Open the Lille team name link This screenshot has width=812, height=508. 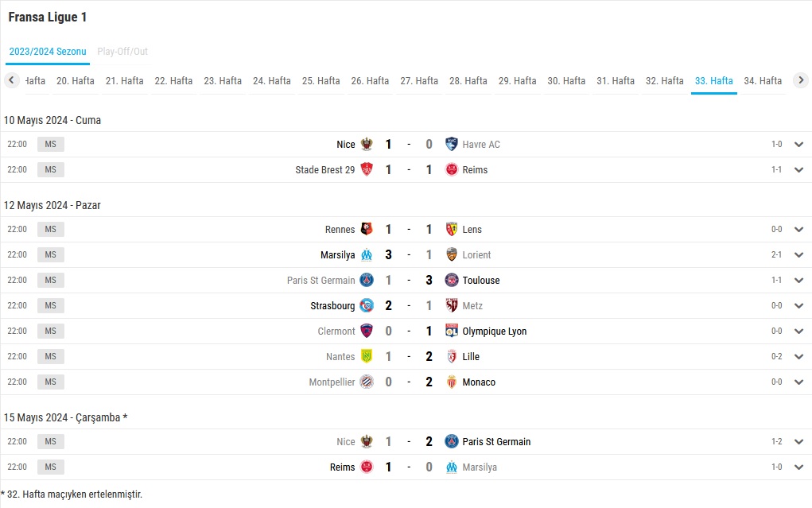(471, 356)
